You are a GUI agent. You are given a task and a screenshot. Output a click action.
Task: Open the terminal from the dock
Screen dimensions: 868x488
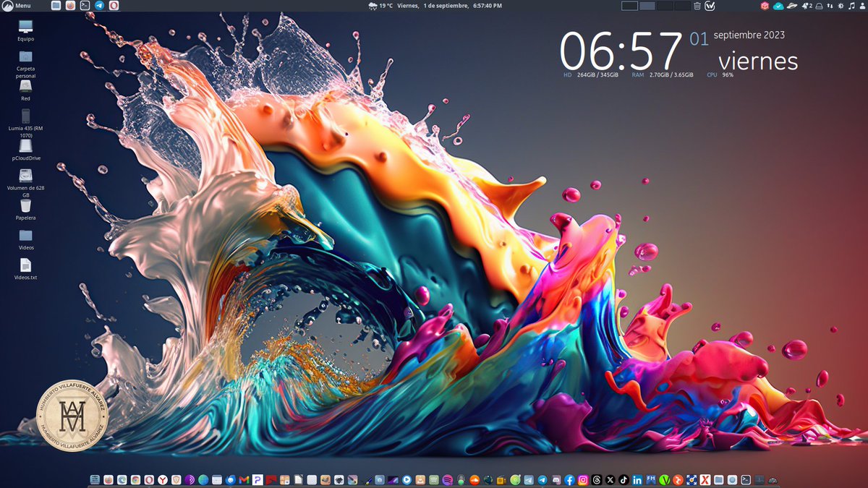point(746,479)
